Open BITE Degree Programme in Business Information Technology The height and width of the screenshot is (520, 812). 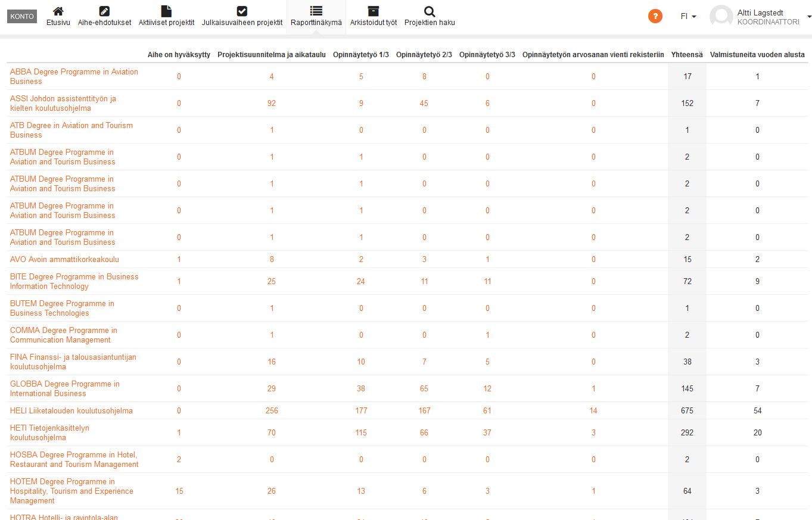point(74,281)
